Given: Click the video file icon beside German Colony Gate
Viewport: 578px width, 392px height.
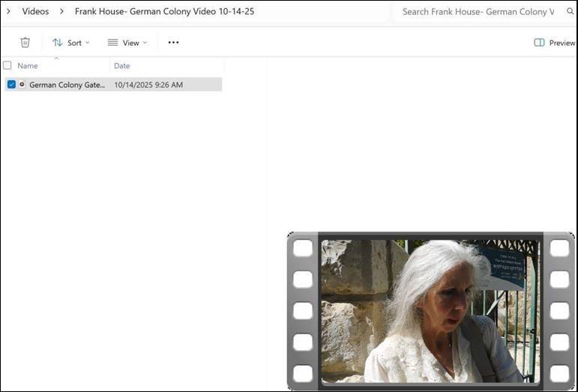Looking at the screenshot, I should coord(22,85).
